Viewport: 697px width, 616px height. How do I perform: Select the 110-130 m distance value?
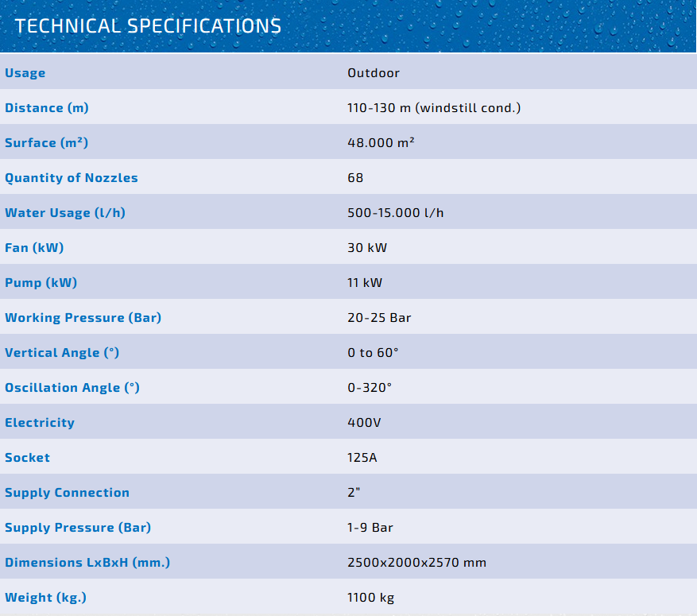click(434, 108)
